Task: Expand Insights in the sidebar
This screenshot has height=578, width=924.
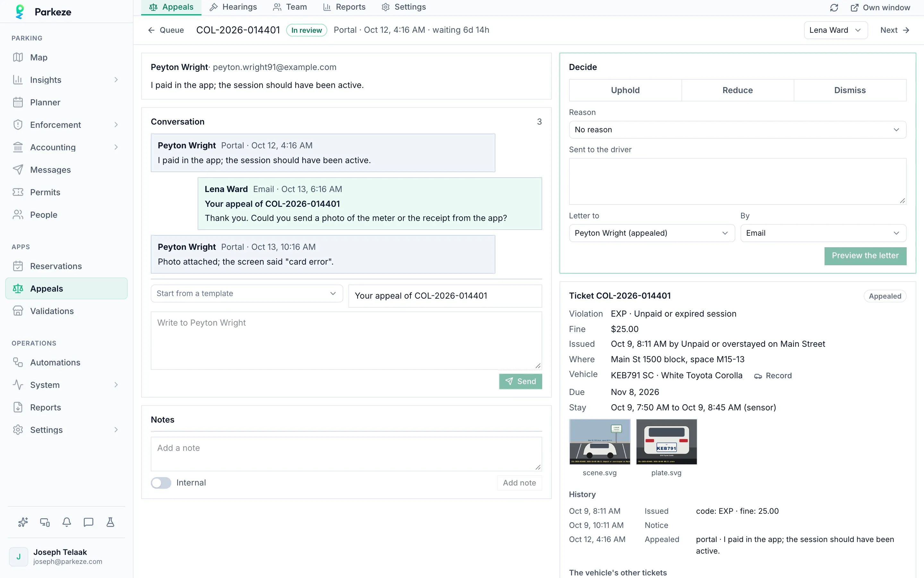Action: [x=66, y=80]
